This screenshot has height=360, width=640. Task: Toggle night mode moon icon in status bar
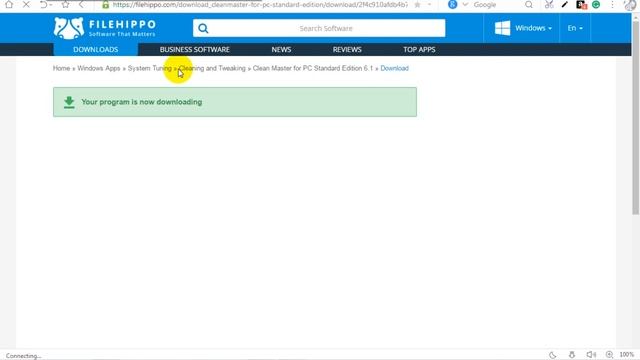tap(552, 355)
